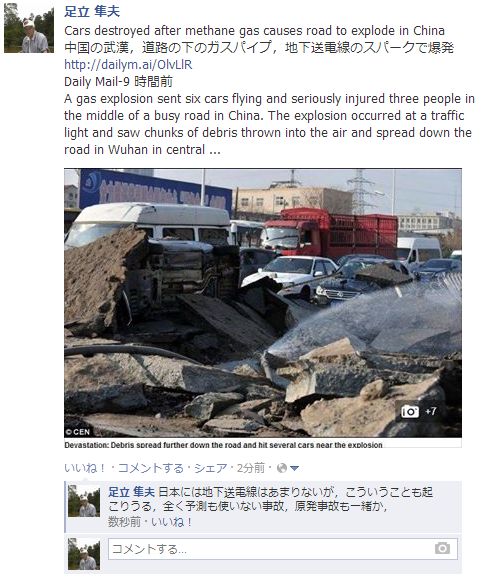Click the poster name 足立 隼夫 at top
Screen dimensions: 486x582
click(x=92, y=12)
